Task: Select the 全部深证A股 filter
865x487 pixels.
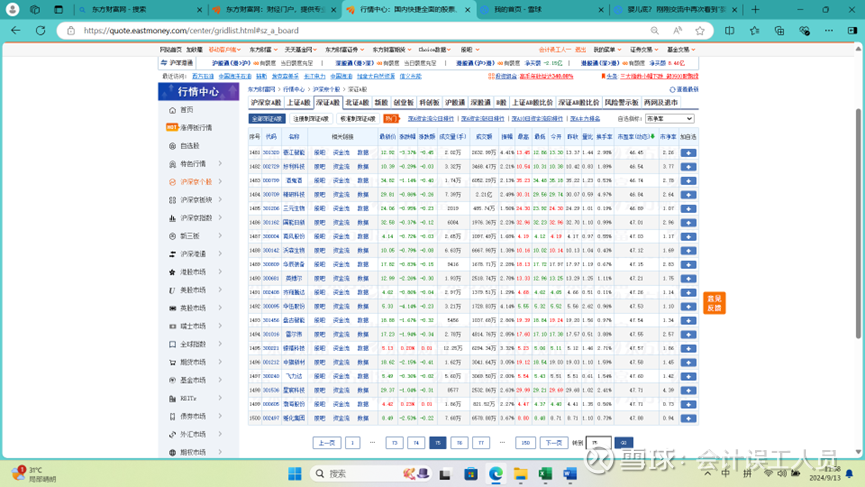Action: [267, 119]
